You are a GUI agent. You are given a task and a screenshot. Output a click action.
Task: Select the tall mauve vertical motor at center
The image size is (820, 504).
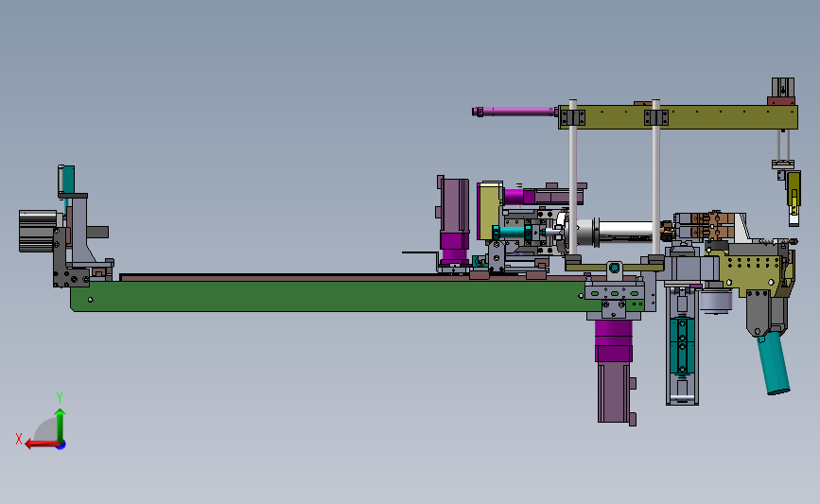tap(453, 205)
